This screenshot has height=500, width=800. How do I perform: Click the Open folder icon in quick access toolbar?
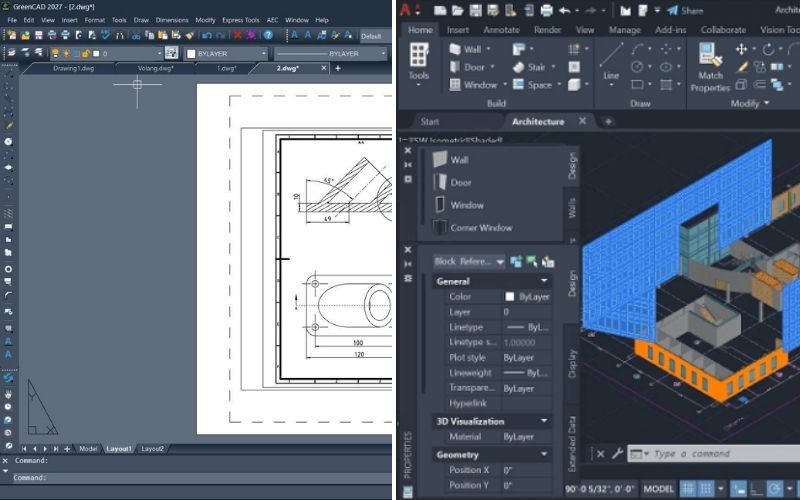click(458, 10)
